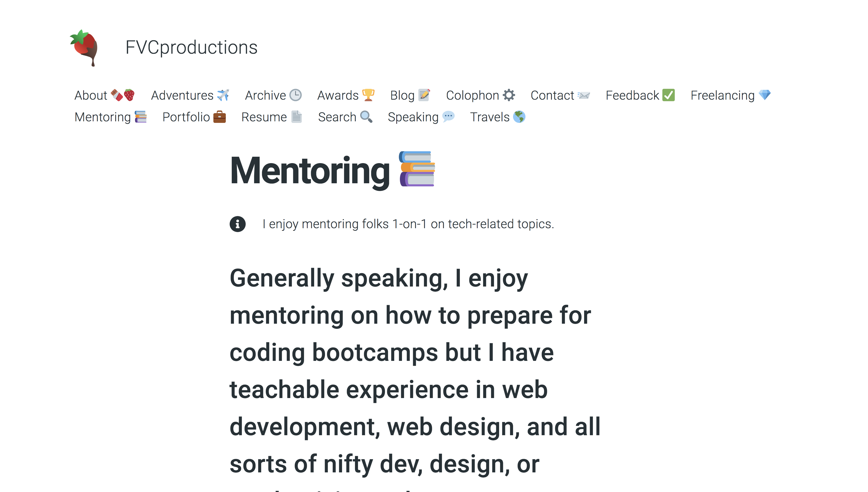
Task: Click the magnifying glass Search icon
Action: pos(366,117)
